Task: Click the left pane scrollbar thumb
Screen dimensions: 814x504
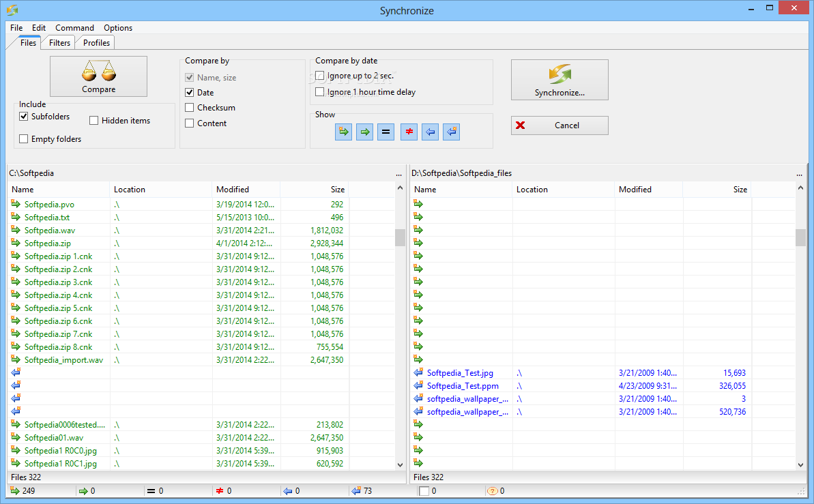Action: (x=400, y=237)
